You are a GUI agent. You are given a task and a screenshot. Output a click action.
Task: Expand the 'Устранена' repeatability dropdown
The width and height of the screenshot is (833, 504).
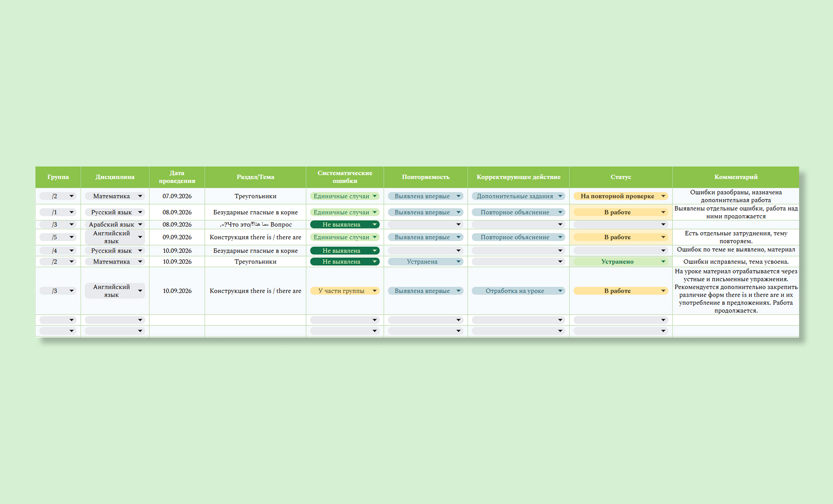pos(425,262)
